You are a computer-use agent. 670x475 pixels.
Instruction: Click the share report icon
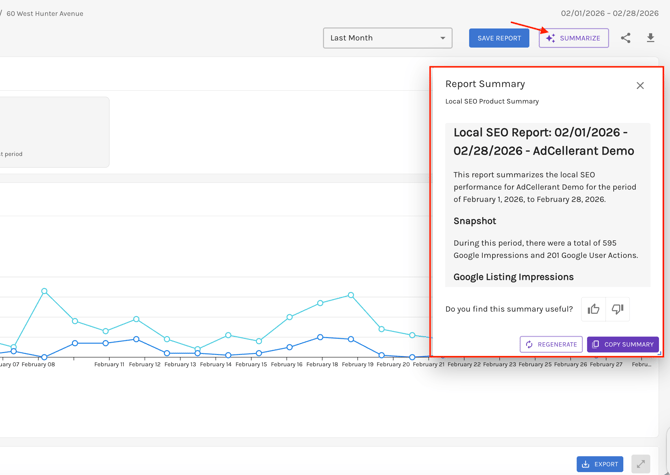pos(626,38)
